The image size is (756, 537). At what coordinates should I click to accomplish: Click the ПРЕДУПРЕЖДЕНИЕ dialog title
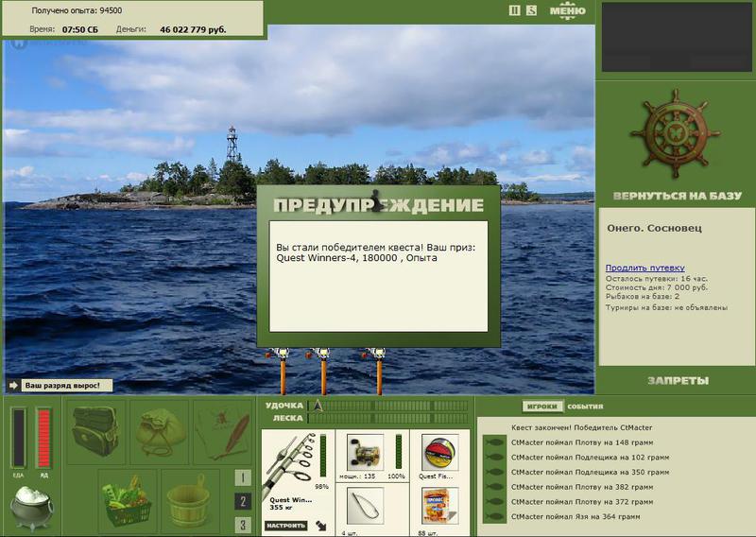pyautogui.click(x=379, y=205)
